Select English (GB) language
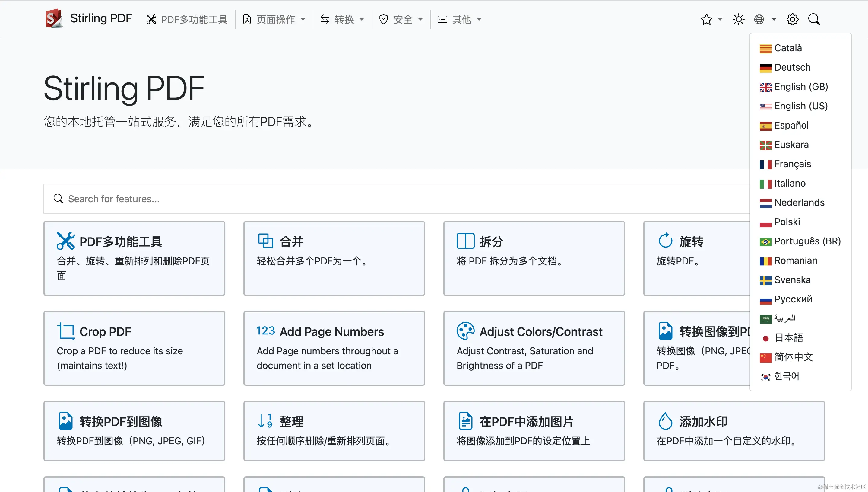This screenshot has height=492, width=868. [x=800, y=87]
